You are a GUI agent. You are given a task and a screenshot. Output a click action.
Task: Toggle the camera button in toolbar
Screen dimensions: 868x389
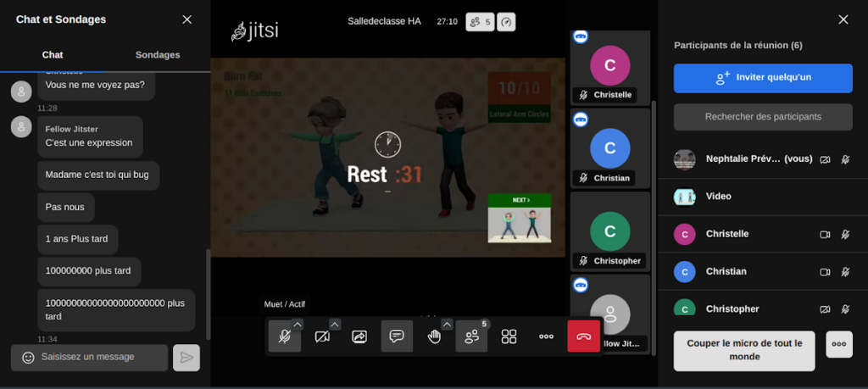[x=322, y=336]
